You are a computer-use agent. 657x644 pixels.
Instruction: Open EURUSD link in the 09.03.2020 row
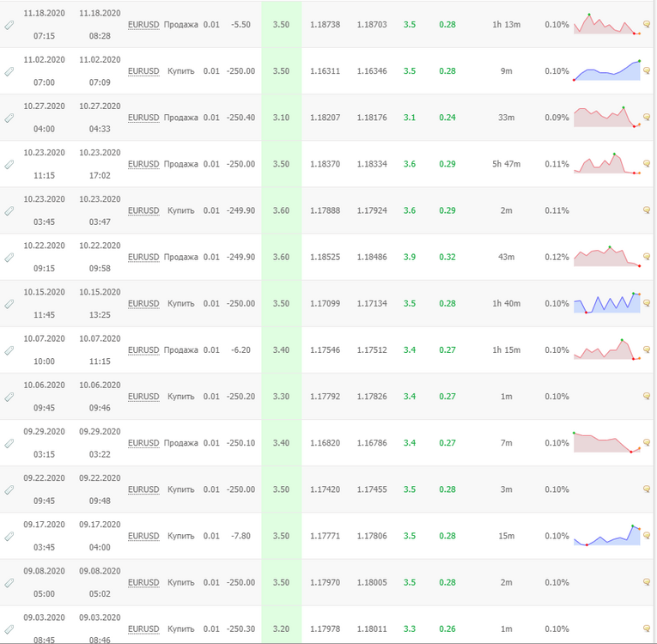[143, 629]
